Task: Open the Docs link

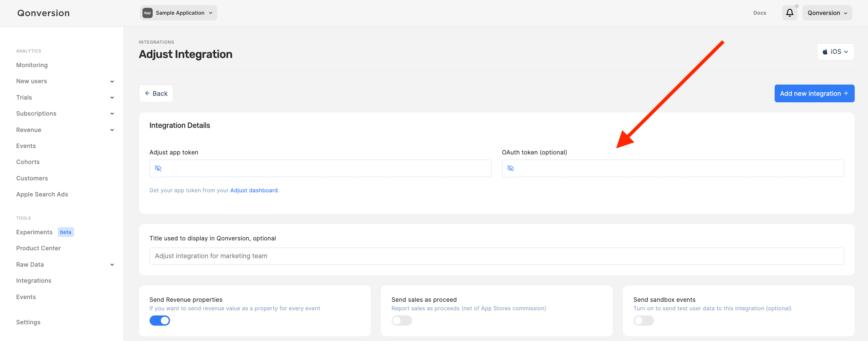Action: (760, 13)
